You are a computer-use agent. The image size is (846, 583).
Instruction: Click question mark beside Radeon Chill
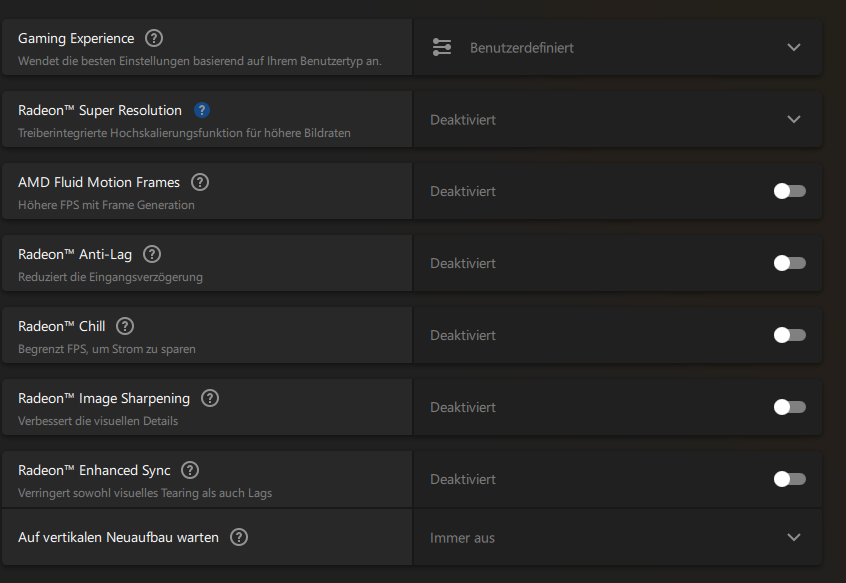click(125, 326)
